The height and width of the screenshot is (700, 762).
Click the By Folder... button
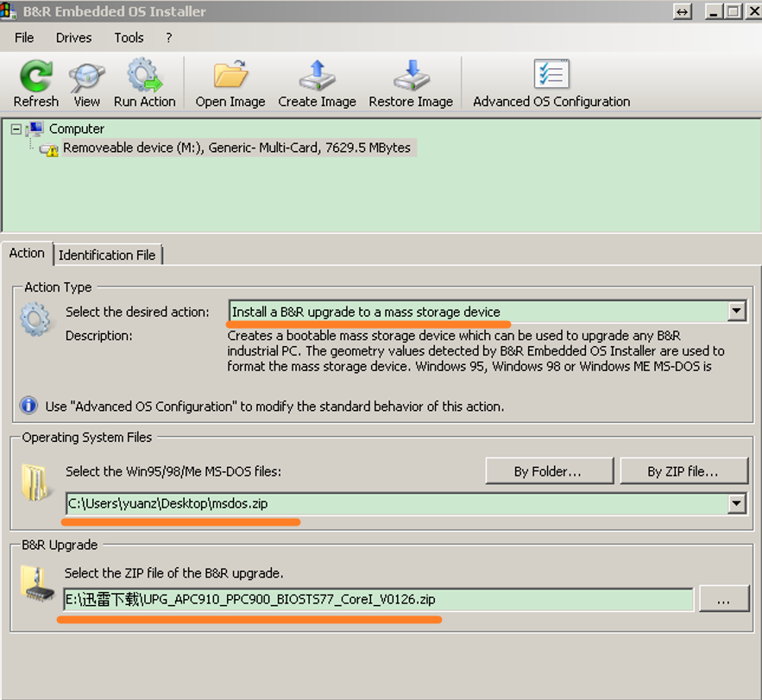(x=549, y=470)
